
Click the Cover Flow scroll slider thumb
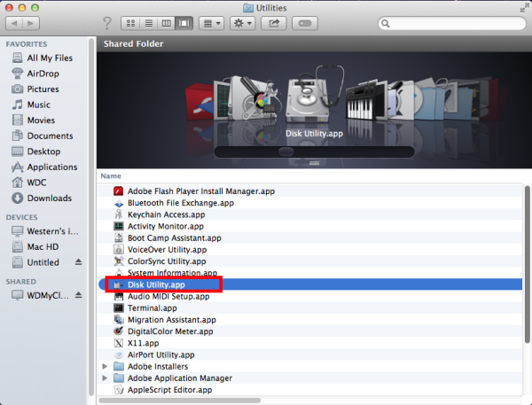click(286, 152)
